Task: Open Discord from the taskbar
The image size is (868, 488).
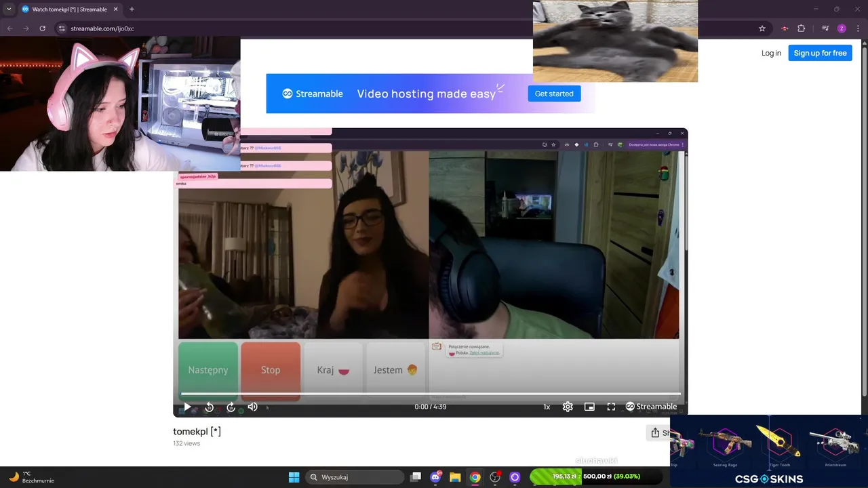Action: coord(436,477)
